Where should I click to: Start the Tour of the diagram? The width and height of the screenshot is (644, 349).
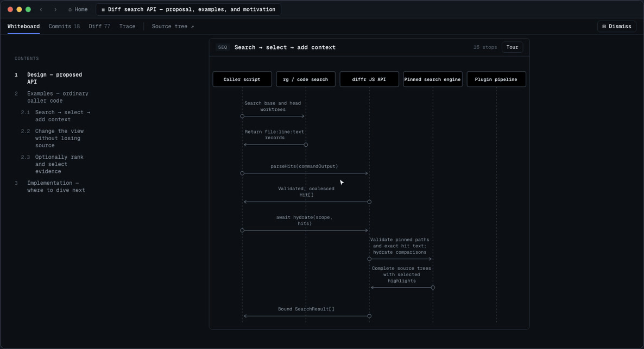[x=512, y=47]
